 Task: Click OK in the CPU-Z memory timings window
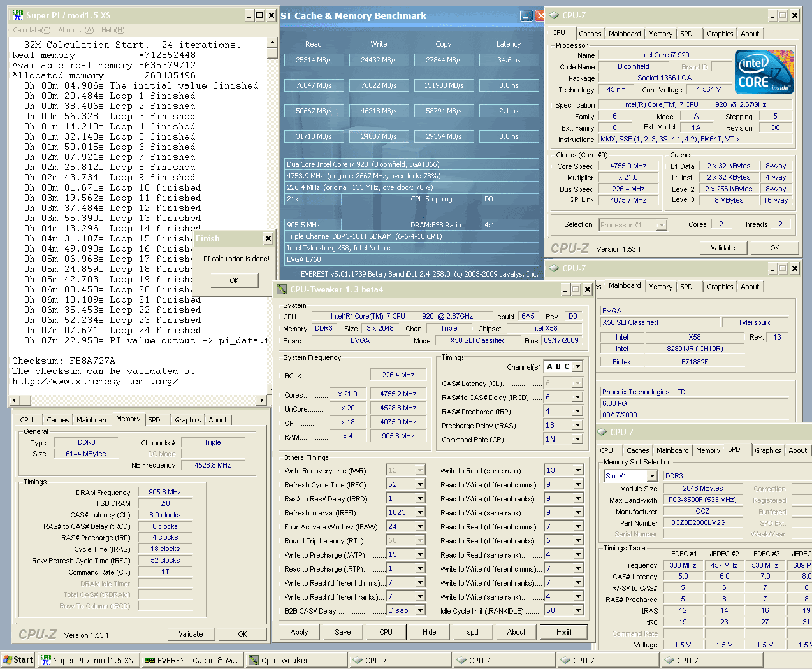pyautogui.click(x=242, y=634)
